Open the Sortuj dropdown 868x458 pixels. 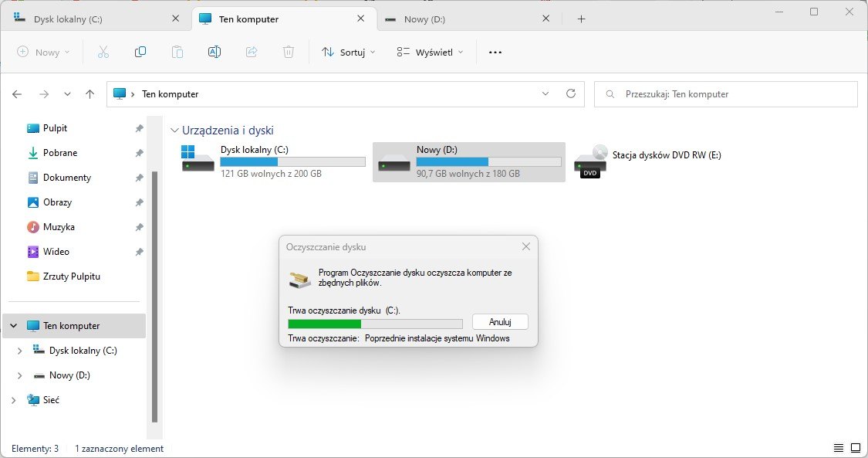[x=348, y=52]
